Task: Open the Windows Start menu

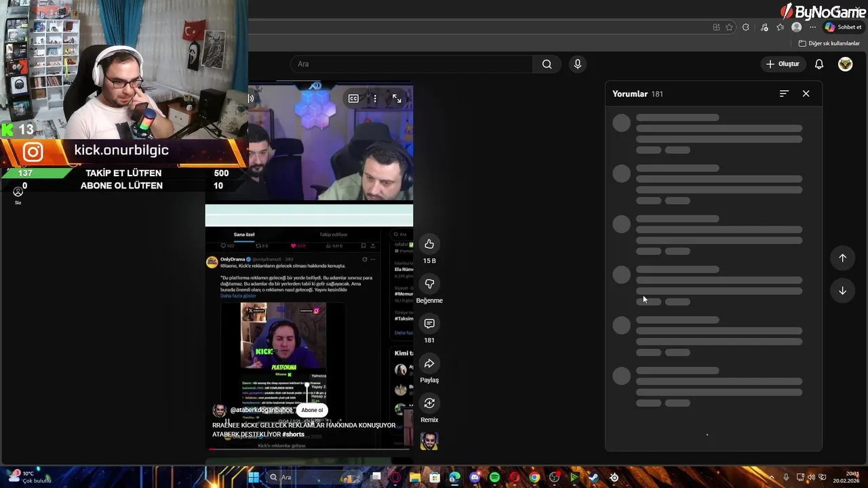Action: click(x=253, y=477)
